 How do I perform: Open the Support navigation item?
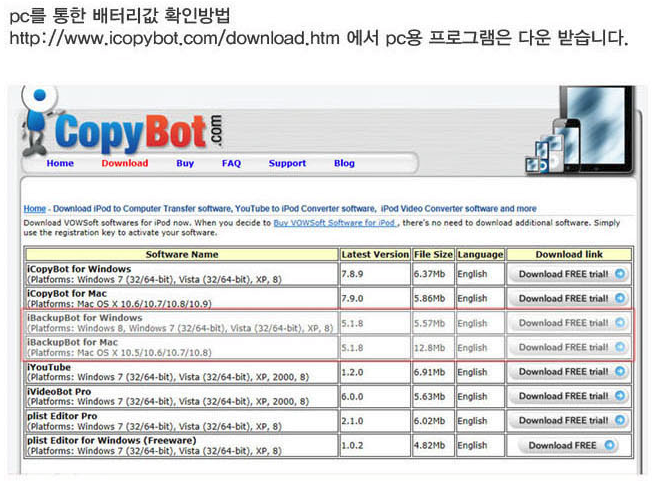(x=287, y=163)
